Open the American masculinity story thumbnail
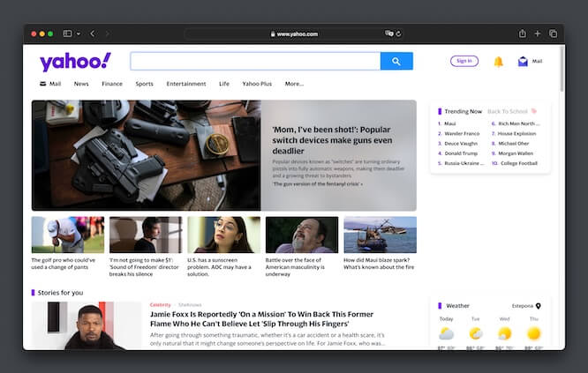 302,235
